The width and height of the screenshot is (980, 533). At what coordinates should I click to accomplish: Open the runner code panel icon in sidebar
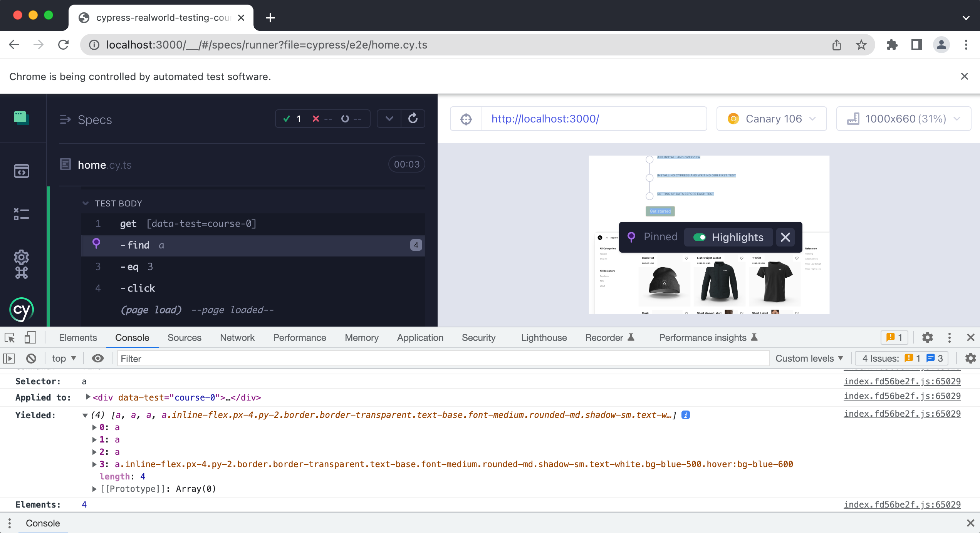coord(22,171)
